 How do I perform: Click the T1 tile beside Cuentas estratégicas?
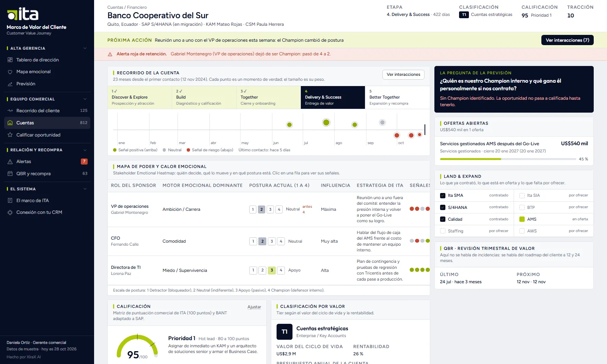284,332
